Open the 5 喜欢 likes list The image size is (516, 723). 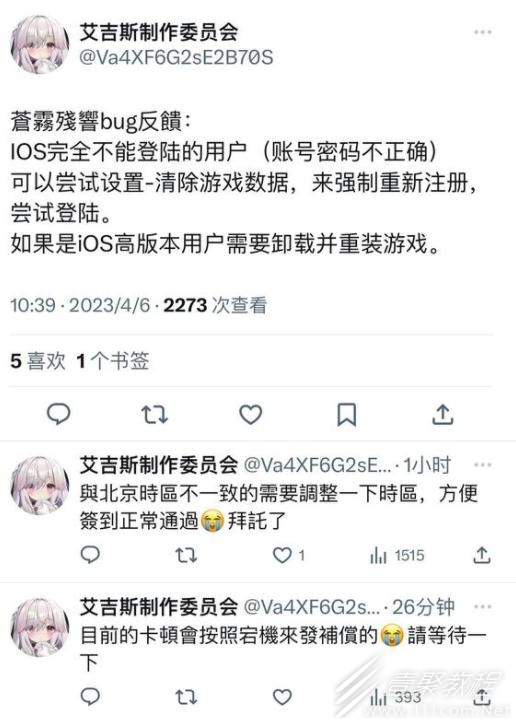click(x=38, y=361)
